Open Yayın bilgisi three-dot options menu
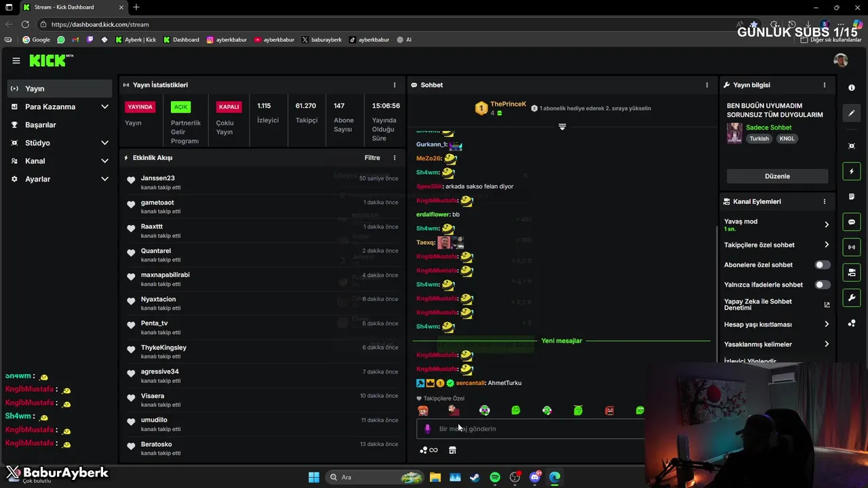Screen dimensions: 868x488 (825, 85)
